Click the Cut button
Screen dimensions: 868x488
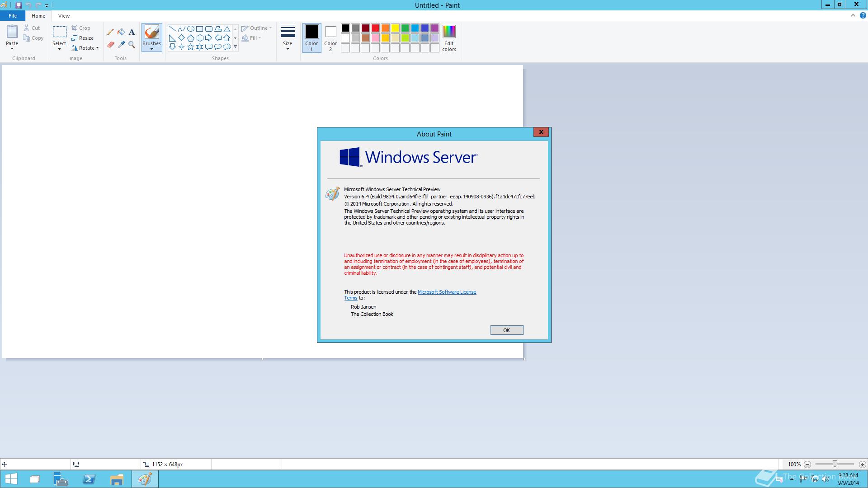click(32, 28)
